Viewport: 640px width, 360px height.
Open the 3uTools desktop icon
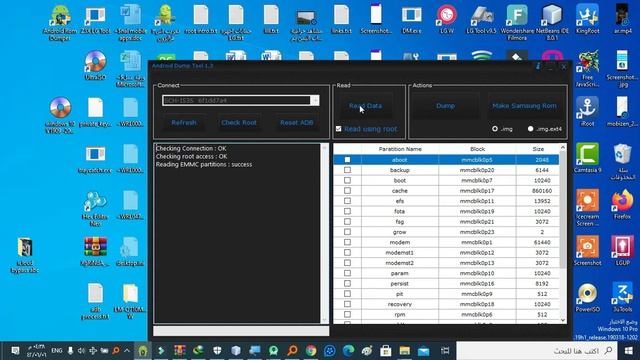coord(622,297)
